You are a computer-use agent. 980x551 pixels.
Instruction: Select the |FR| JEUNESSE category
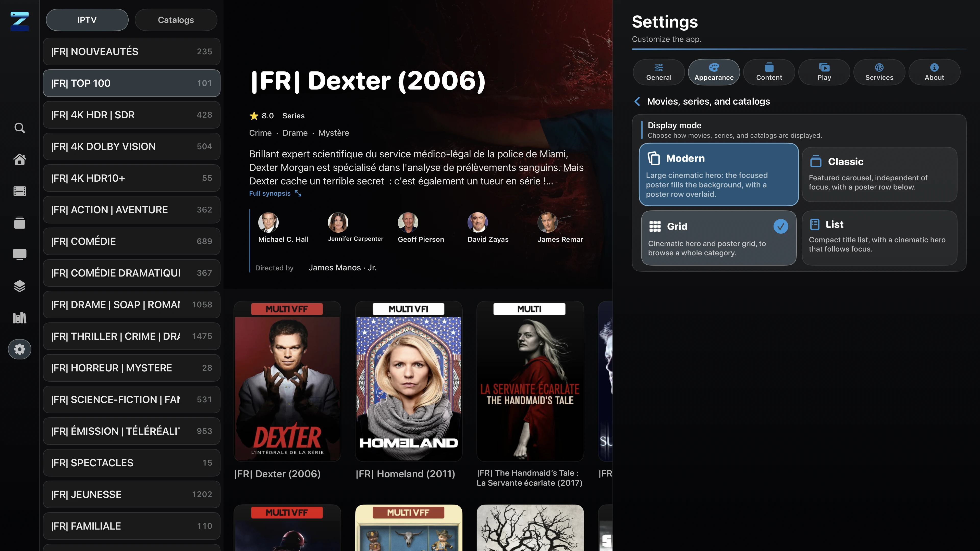[132, 494]
